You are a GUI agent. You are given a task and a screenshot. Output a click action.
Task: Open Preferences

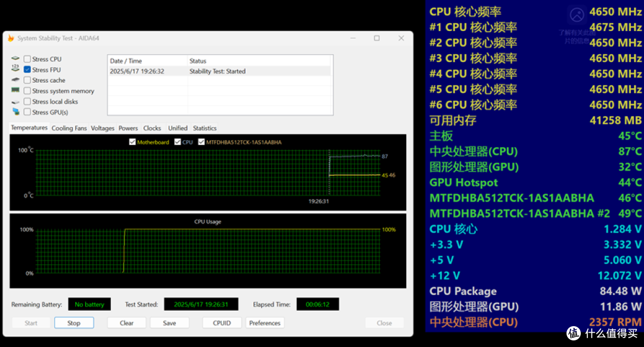(265, 323)
